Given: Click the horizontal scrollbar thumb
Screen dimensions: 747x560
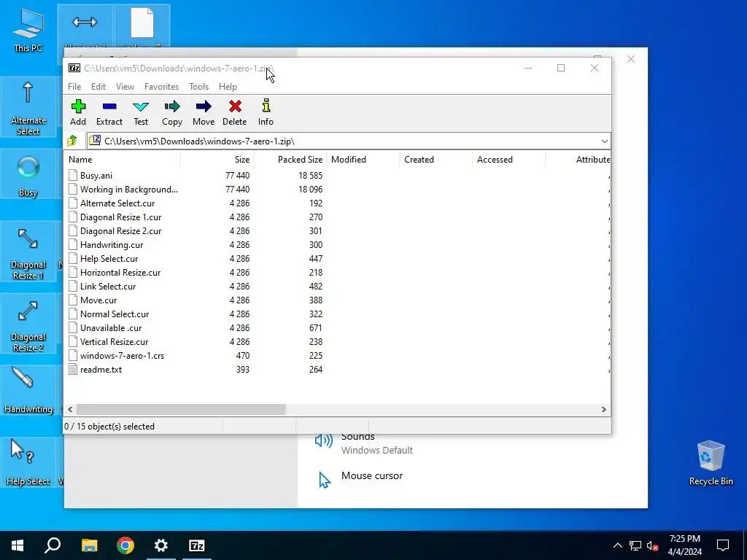Looking at the screenshot, I should pos(181,410).
